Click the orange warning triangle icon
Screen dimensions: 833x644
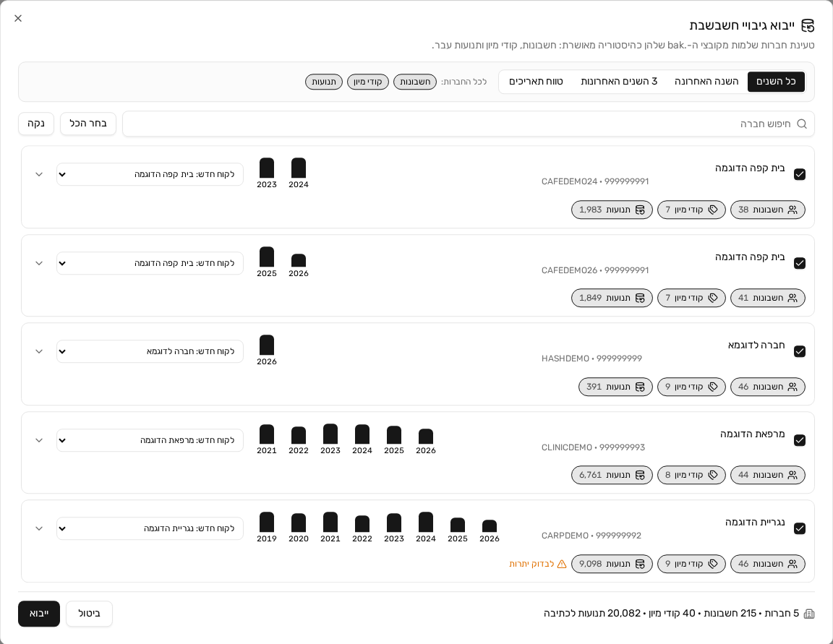[x=562, y=564]
